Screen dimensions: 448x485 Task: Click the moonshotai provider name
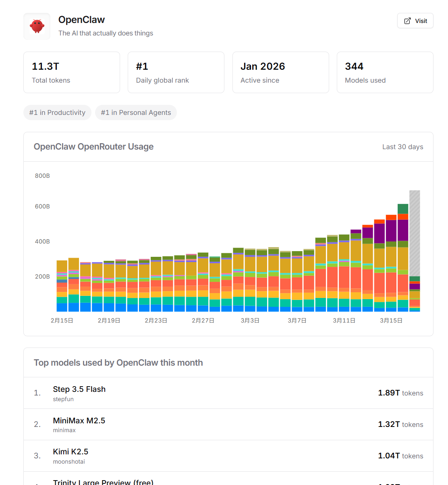[x=69, y=462]
